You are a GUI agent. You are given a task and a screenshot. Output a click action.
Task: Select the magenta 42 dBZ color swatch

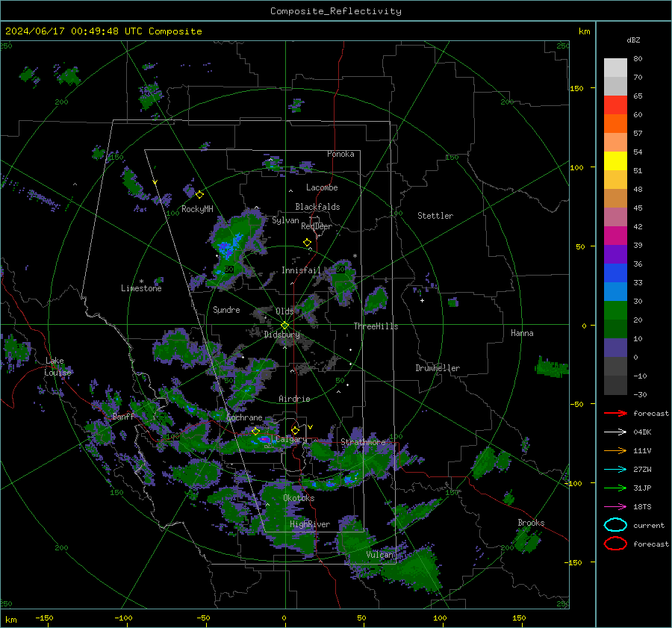615,236
